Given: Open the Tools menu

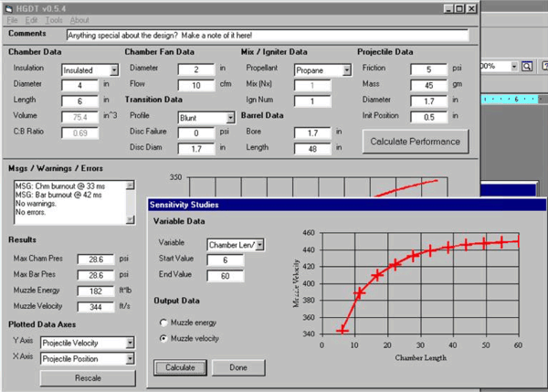Looking at the screenshot, I should click(54, 20).
